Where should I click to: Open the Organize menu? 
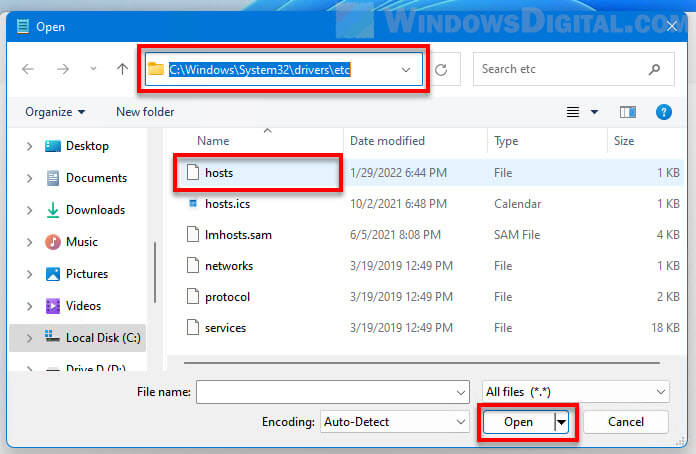(x=55, y=112)
